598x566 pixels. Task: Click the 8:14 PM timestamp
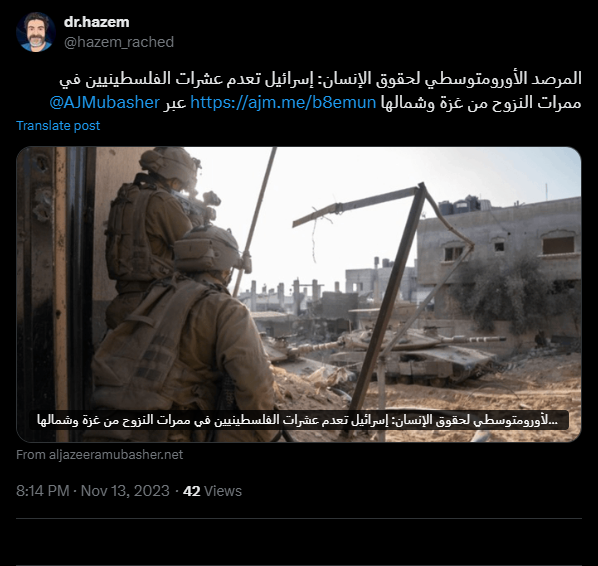(x=43, y=491)
